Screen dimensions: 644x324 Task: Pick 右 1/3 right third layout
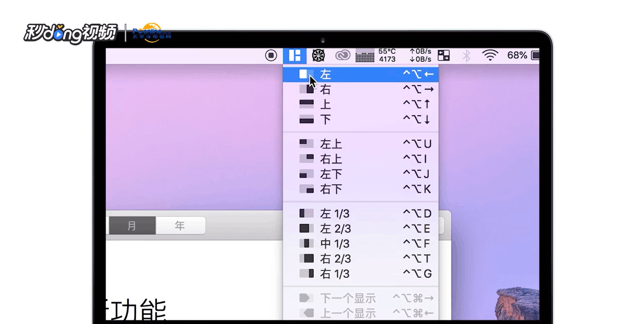pyautogui.click(x=361, y=274)
